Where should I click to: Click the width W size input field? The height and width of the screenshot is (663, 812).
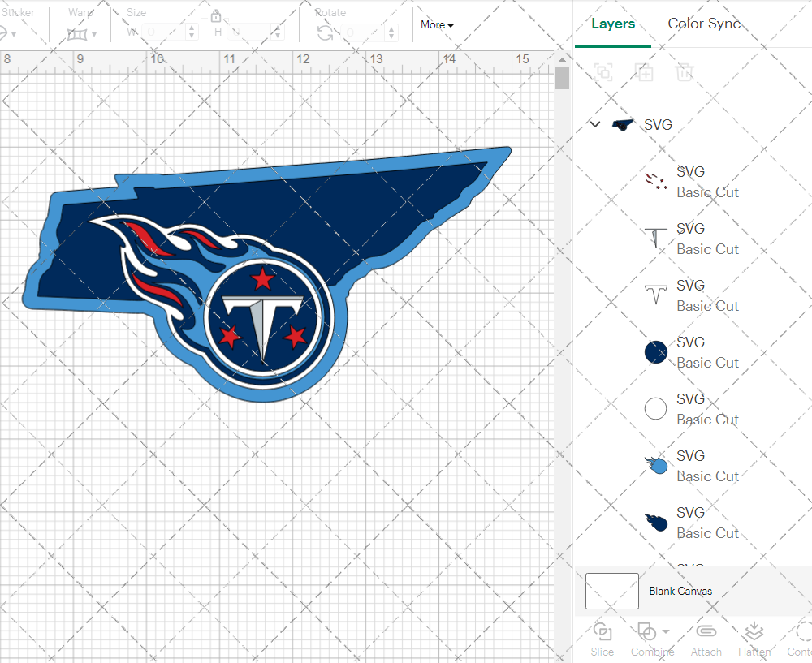tap(162, 32)
